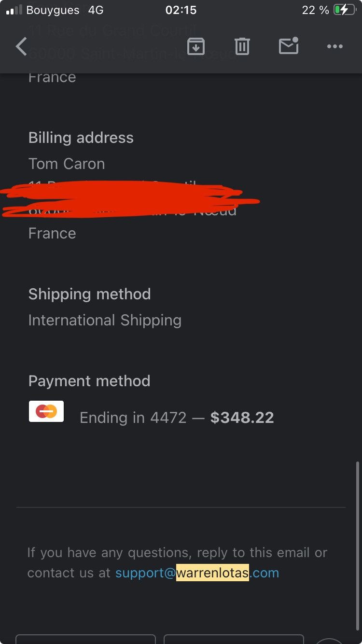362x644 pixels.
Task: Delete the email using the trash icon
Action: (242, 46)
